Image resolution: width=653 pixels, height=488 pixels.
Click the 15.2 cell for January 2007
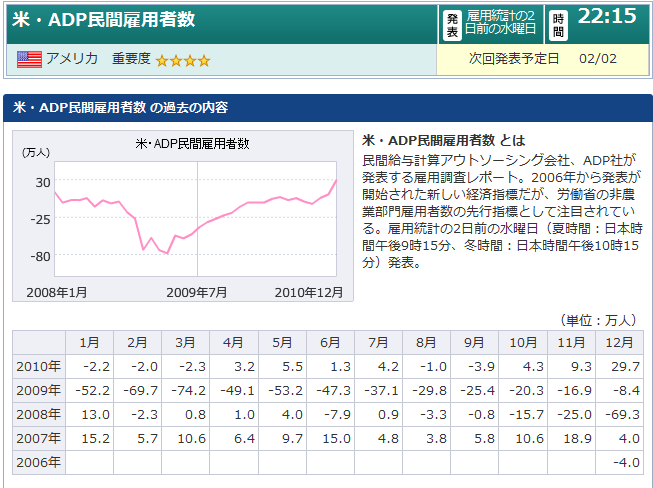(x=90, y=438)
